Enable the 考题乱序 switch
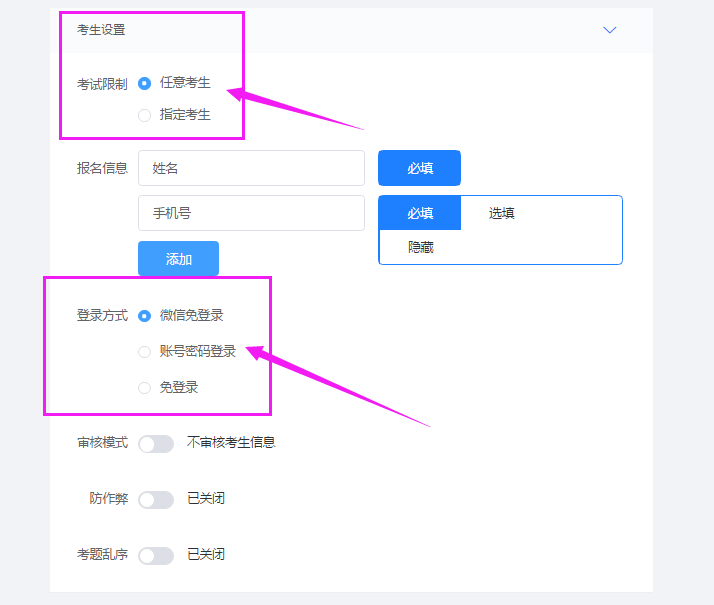Screen dimensions: 714x605 pos(156,556)
